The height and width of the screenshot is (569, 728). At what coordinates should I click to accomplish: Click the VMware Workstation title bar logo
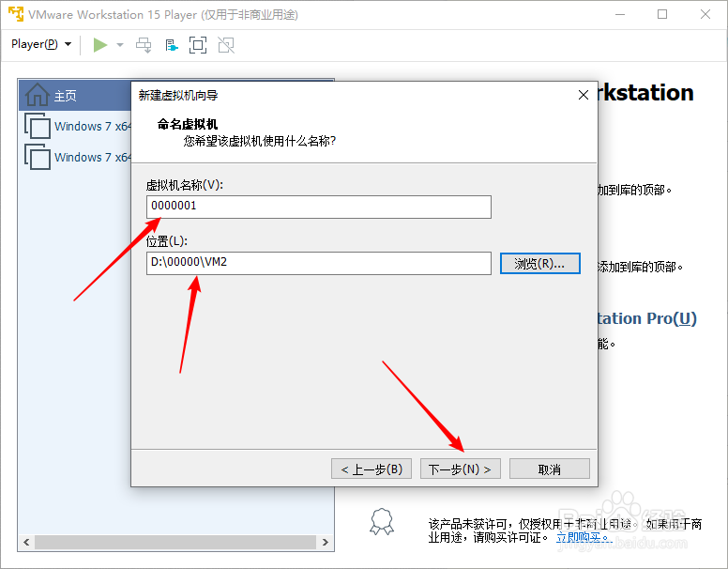16,14
